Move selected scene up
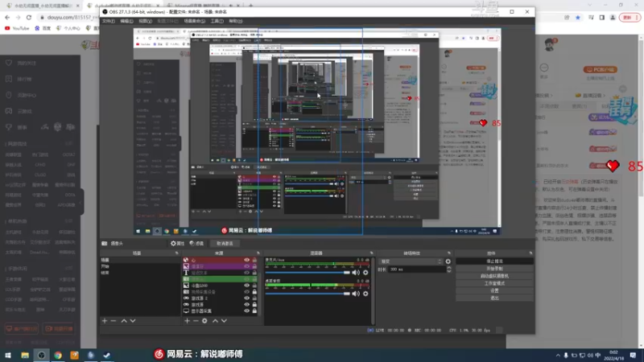The width and height of the screenshot is (644, 362). tap(124, 320)
